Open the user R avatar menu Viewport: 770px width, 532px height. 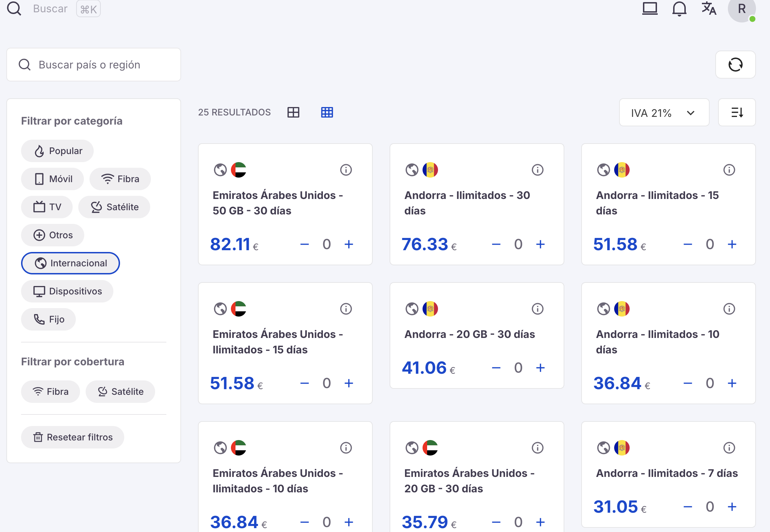pyautogui.click(x=741, y=9)
